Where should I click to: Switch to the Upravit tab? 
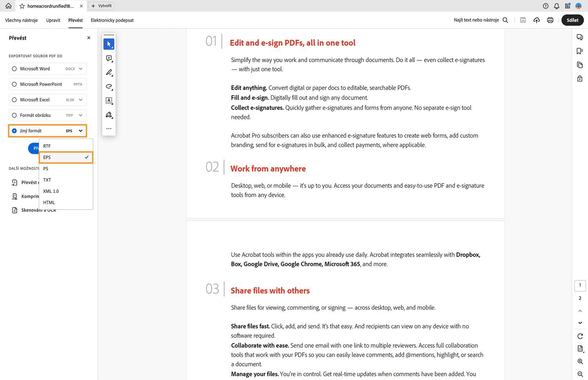point(53,20)
